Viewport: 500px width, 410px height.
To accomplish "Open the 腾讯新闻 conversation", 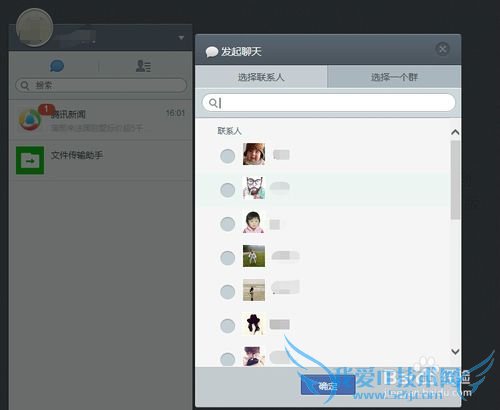I will [x=100, y=120].
